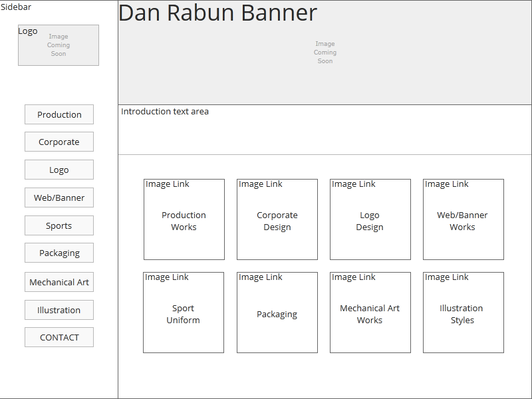Click the Sport Uniform image link

[x=184, y=313]
